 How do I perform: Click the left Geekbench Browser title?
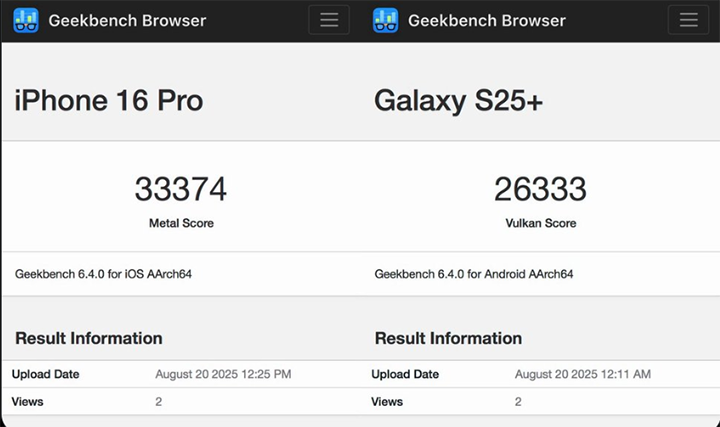[x=127, y=21]
